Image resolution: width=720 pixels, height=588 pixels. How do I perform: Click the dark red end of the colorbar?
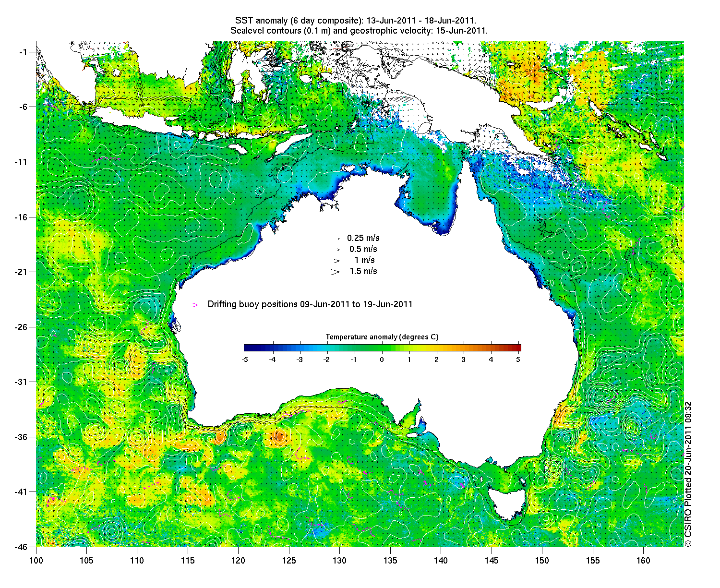[518, 348]
